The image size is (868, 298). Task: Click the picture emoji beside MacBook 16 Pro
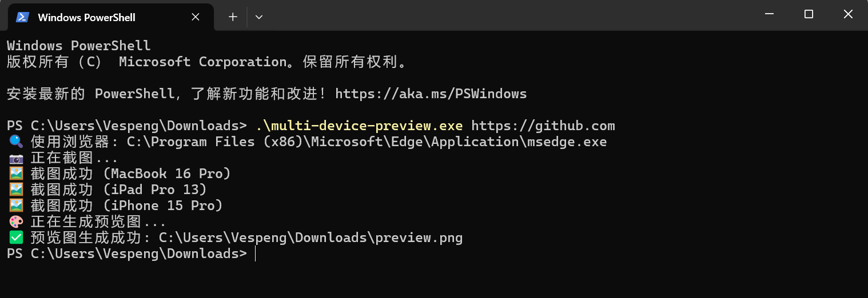tap(16, 174)
